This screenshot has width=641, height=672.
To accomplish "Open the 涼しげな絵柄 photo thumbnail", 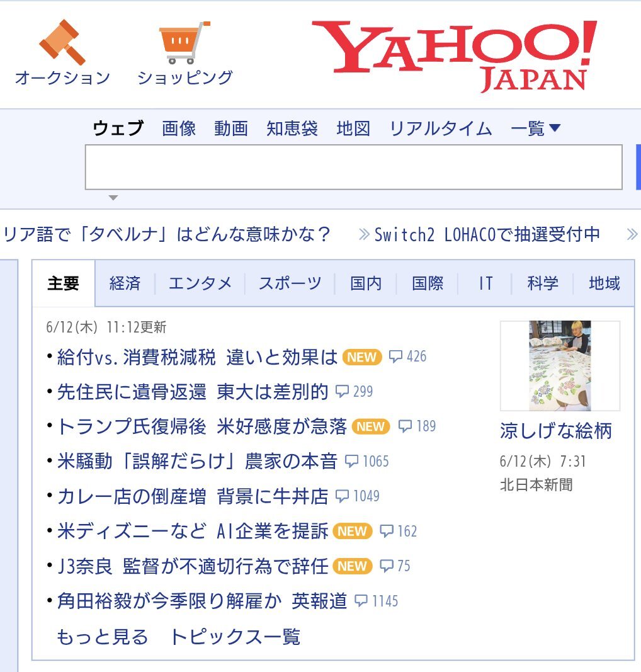I will pyautogui.click(x=560, y=365).
